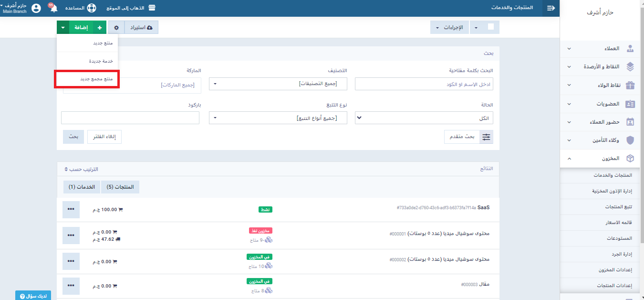
Task: Open the SaaS product link
Action: [x=484, y=208]
